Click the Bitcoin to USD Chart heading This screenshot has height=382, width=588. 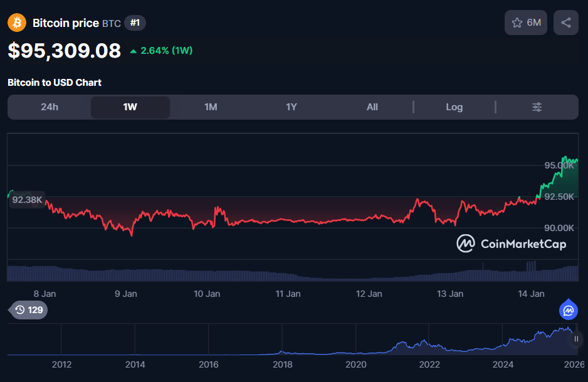(55, 83)
